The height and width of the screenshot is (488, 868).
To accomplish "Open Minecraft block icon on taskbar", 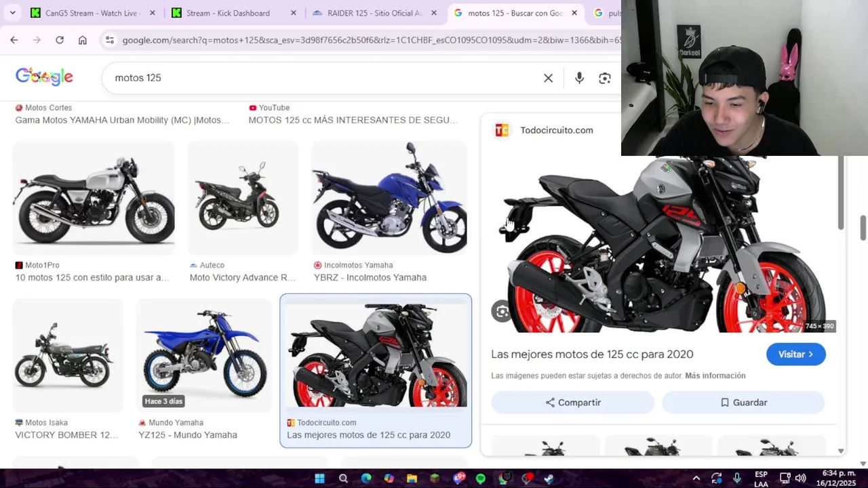I will (435, 479).
